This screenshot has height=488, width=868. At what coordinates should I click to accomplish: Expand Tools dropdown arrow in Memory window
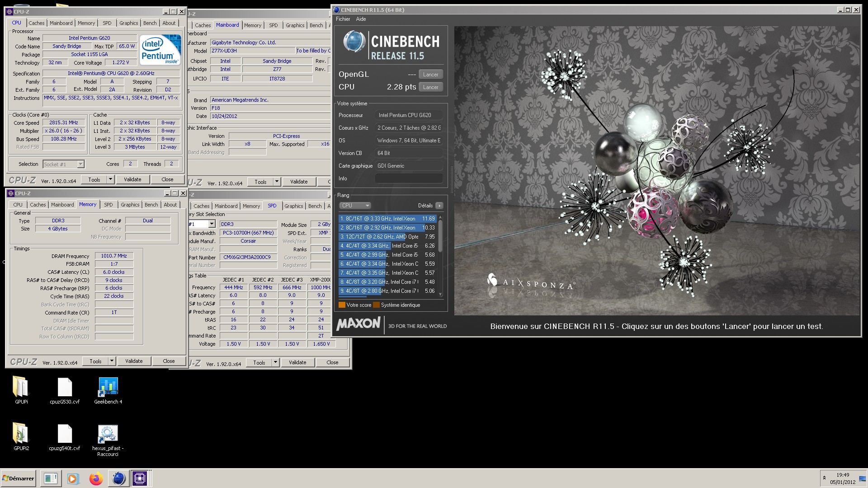[112, 361]
